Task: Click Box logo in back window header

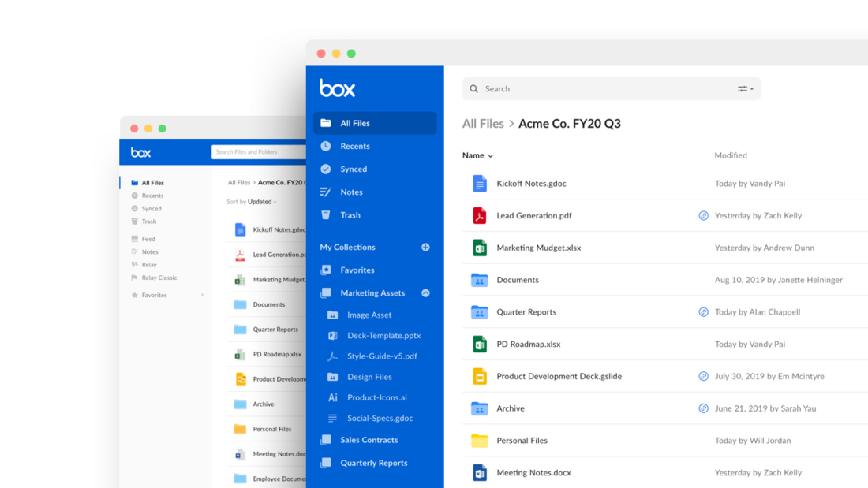Action: (x=140, y=152)
